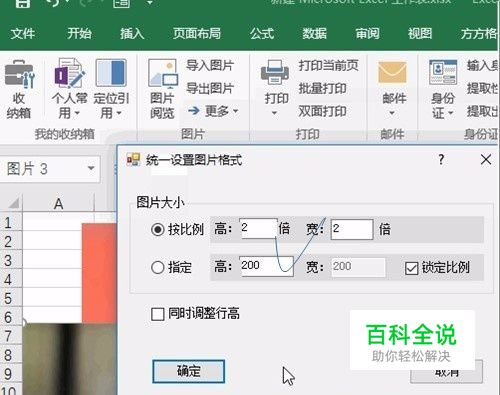Switch to the 开始 ribbon tab
500x395 pixels.
point(79,33)
